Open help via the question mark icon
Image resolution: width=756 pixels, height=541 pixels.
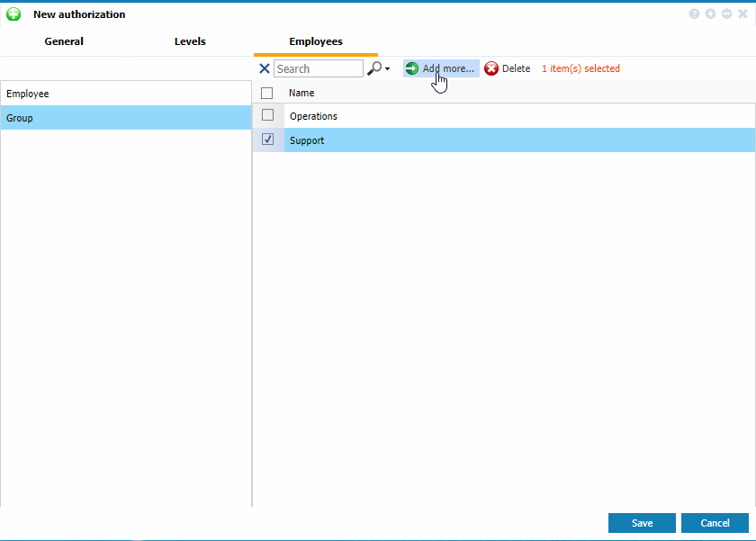click(x=695, y=14)
